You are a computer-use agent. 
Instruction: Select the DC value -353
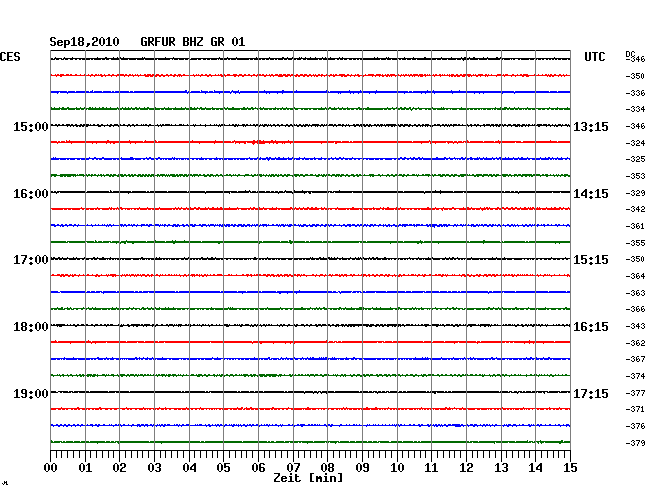coord(635,176)
